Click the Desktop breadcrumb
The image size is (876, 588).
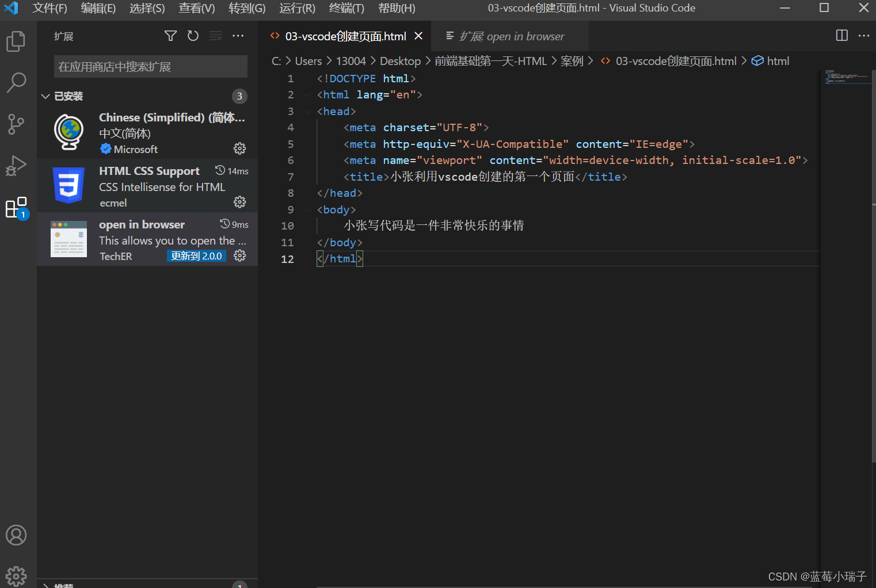(x=400, y=61)
